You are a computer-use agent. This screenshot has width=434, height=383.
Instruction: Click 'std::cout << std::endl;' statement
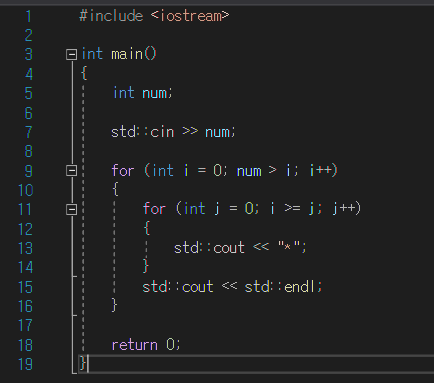click(232, 287)
